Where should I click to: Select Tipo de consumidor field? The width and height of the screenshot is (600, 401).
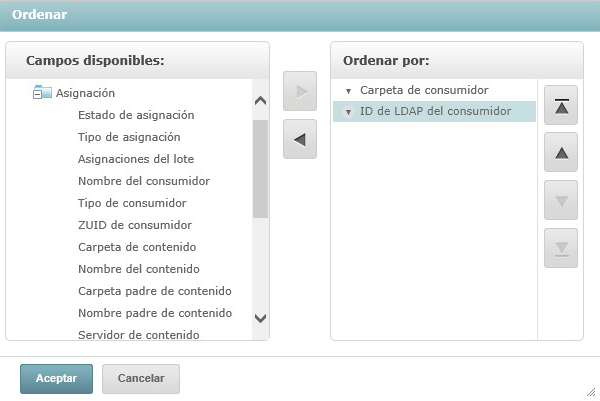click(132, 203)
